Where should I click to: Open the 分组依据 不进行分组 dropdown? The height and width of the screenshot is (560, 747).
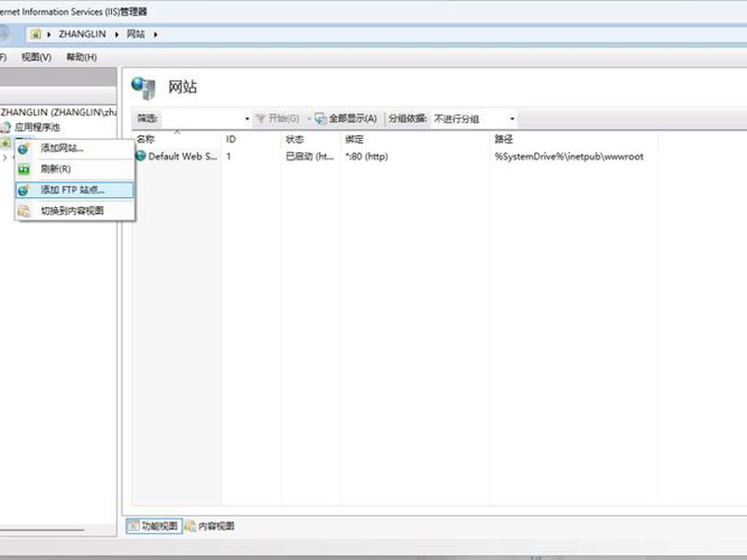tap(512, 119)
